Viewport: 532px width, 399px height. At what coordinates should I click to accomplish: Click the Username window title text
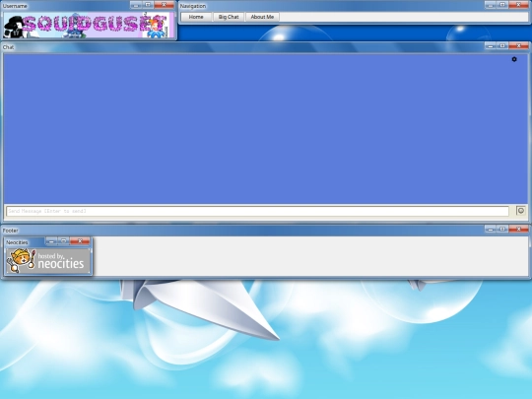coord(15,6)
